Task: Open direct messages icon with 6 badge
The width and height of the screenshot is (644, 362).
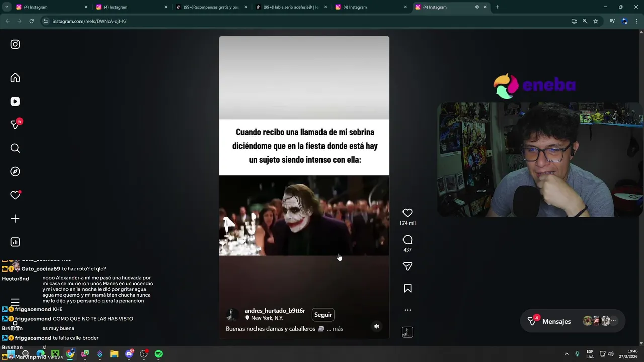Action: [15, 124]
